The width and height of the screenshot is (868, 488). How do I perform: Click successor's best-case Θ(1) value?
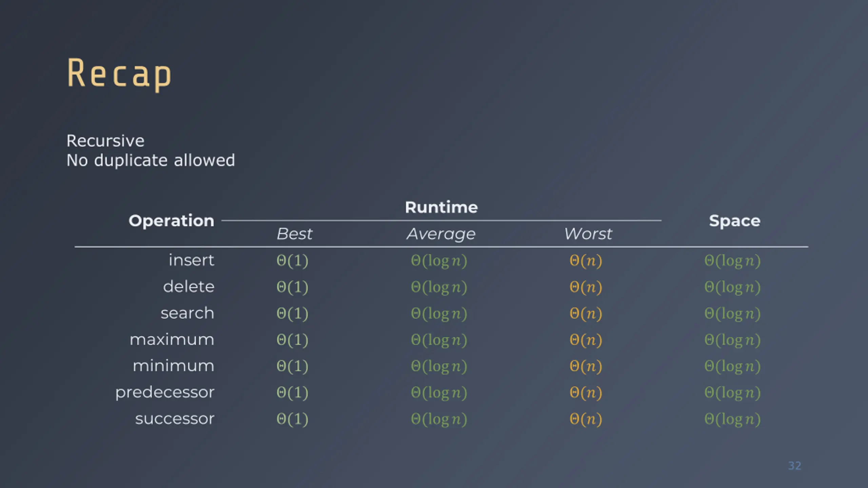point(292,420)
